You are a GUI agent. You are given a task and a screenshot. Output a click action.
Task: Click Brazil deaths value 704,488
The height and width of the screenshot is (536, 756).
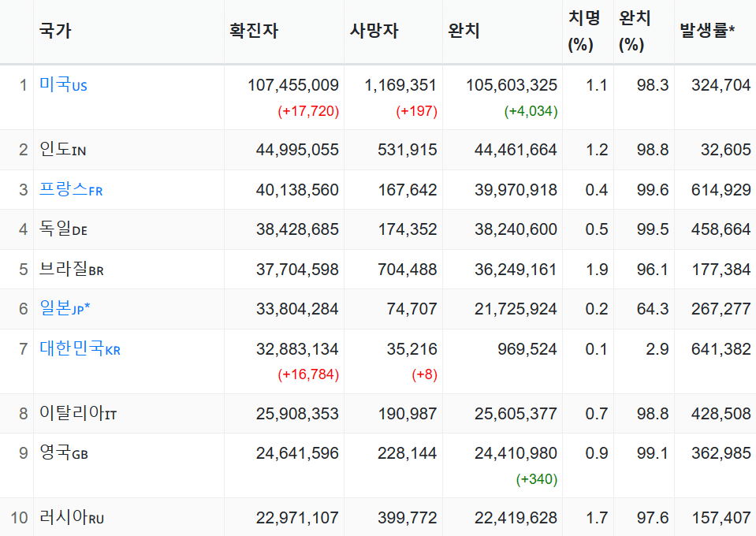(x=408, y=270)
